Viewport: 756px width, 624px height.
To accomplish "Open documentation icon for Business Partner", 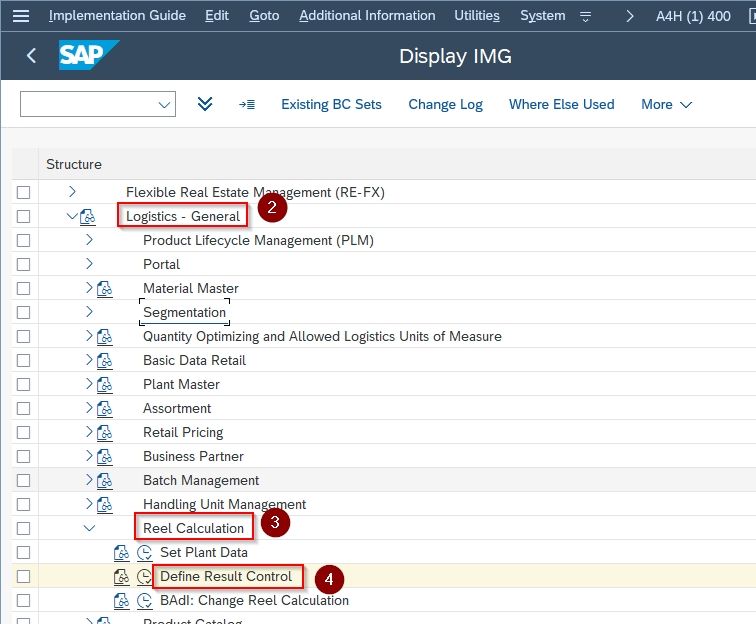I will click(x=105, y=456).
